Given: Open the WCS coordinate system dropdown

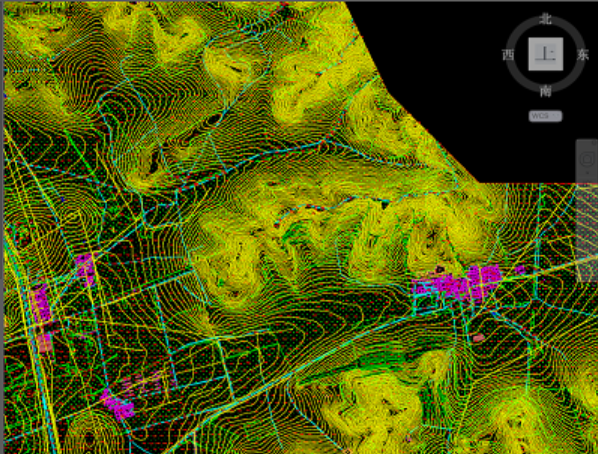Looking at the screenshot, I should pyautogui.click(x=545, y=116).
